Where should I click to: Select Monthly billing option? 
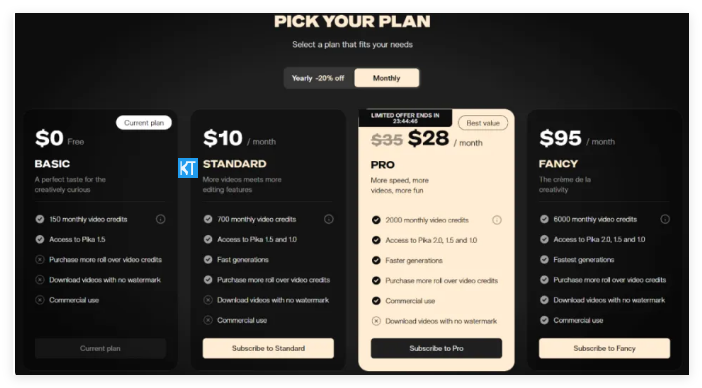pyautogui.click(x=387, y=78)
